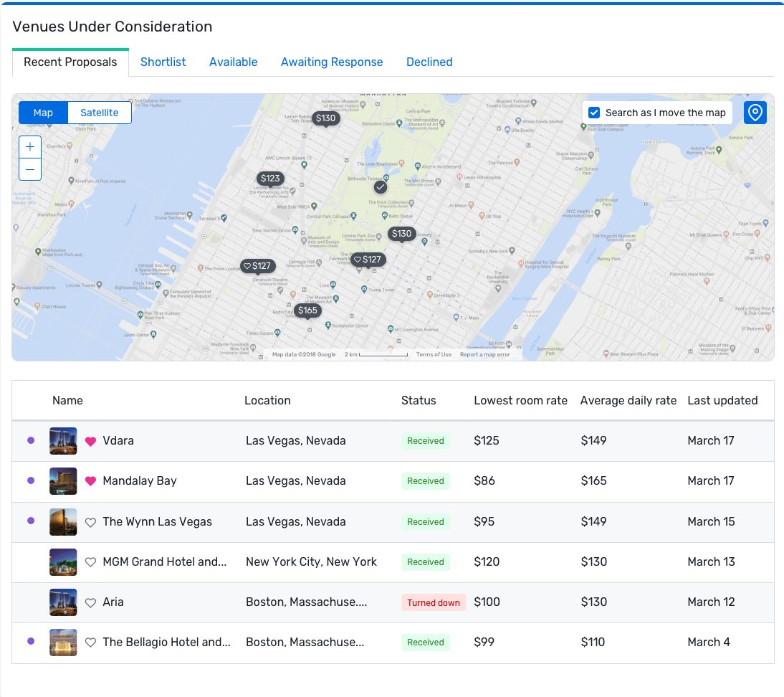Open the Vdara venue thumbnail

point(63,441)
